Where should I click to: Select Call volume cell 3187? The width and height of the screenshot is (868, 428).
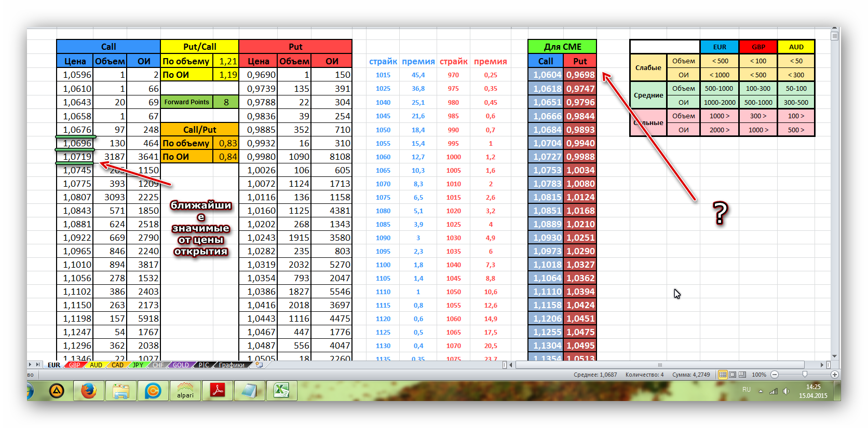pos(110,157)
